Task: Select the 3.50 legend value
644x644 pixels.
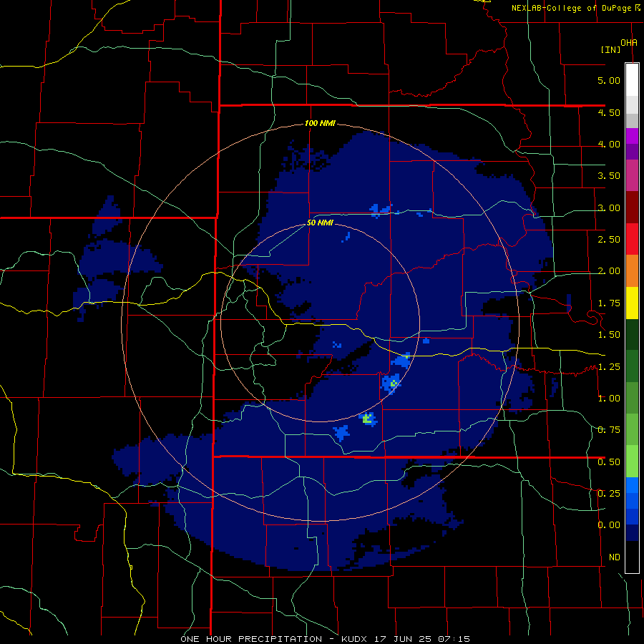Action: 609,176
